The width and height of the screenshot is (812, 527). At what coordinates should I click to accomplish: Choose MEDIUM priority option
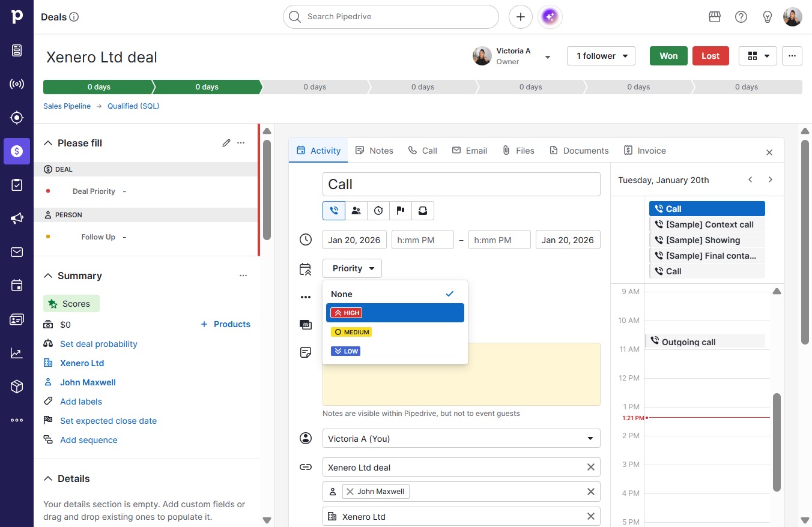pos(395,332)
